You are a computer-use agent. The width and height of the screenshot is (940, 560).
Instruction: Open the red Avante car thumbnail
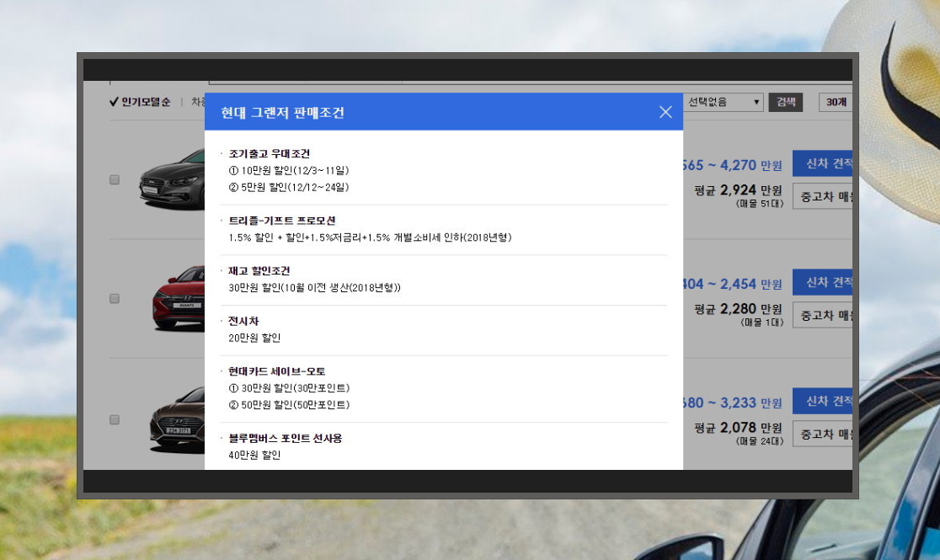(x=178, y=298)
